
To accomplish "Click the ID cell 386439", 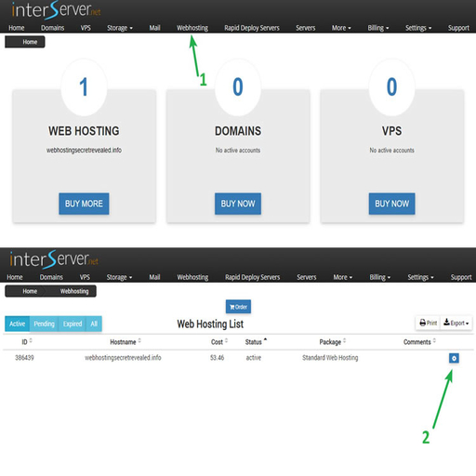I will tap(24, 358).
